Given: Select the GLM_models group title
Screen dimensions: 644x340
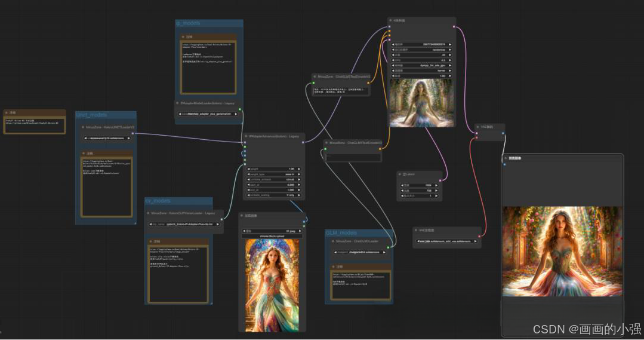Looking at the screenshot, I should [341, 232].
